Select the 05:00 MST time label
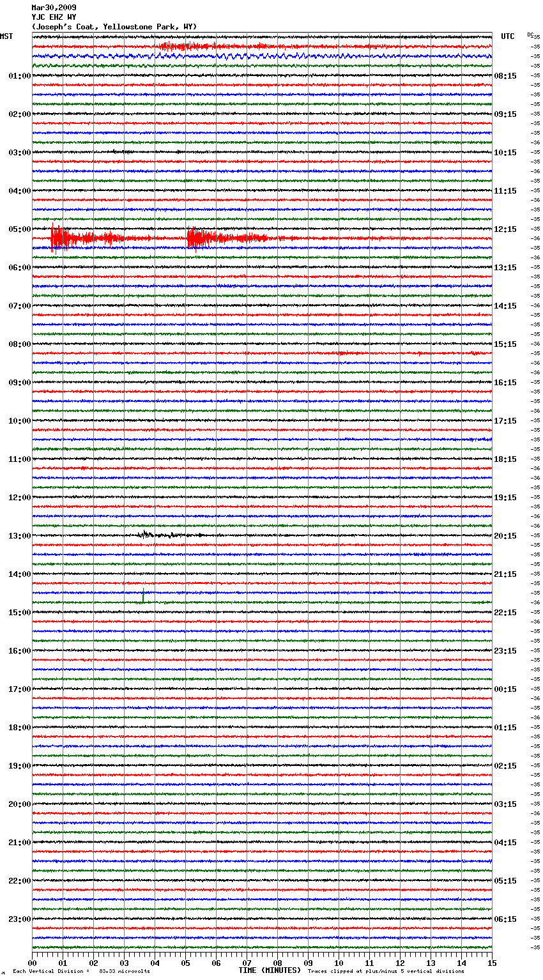The width and height of the screenshot is (543, 980). (20, 229)
